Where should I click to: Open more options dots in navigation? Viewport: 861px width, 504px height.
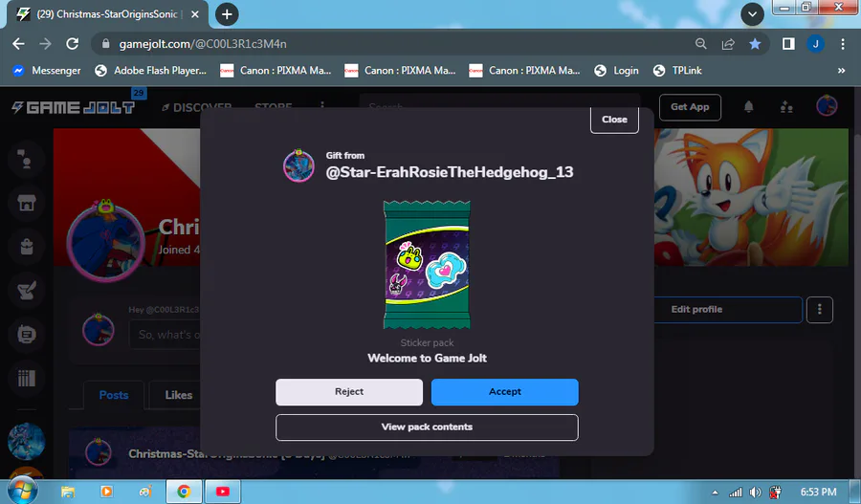[x=322, y=105]
